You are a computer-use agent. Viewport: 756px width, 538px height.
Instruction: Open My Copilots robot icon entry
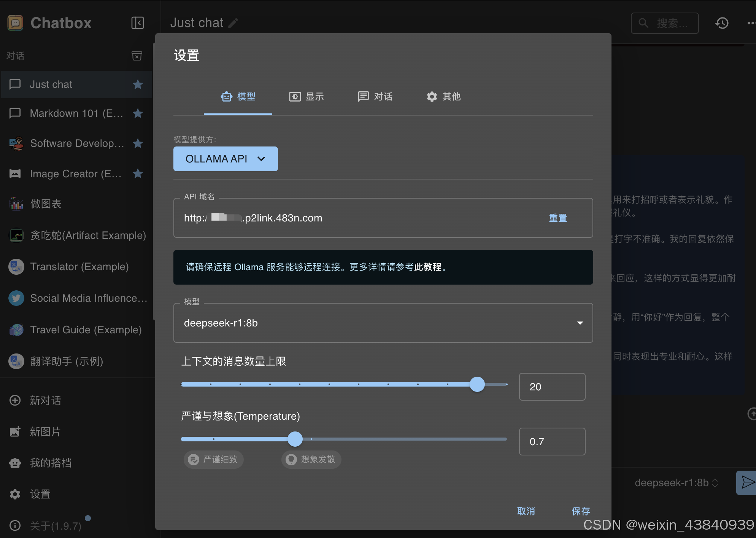tap(15, 463)
